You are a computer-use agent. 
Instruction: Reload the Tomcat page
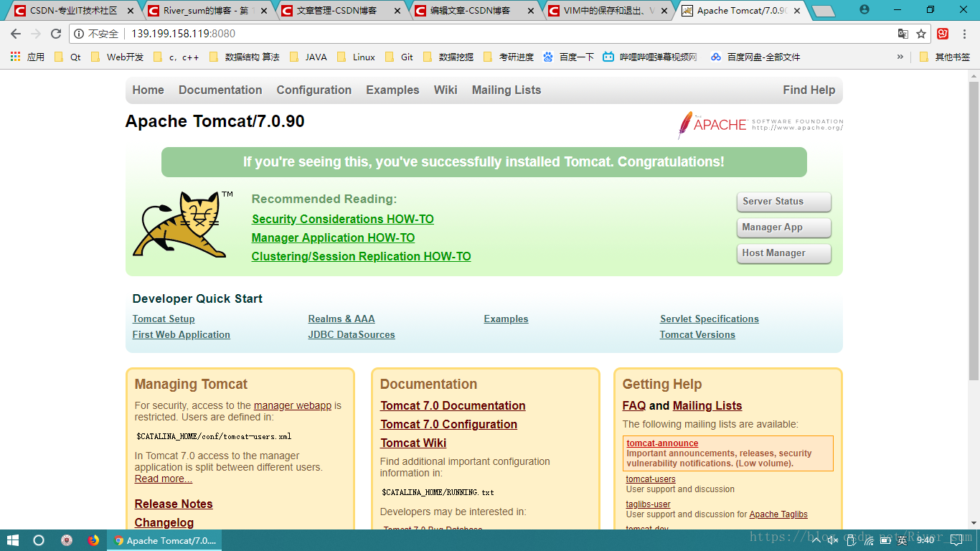(56, 34)
